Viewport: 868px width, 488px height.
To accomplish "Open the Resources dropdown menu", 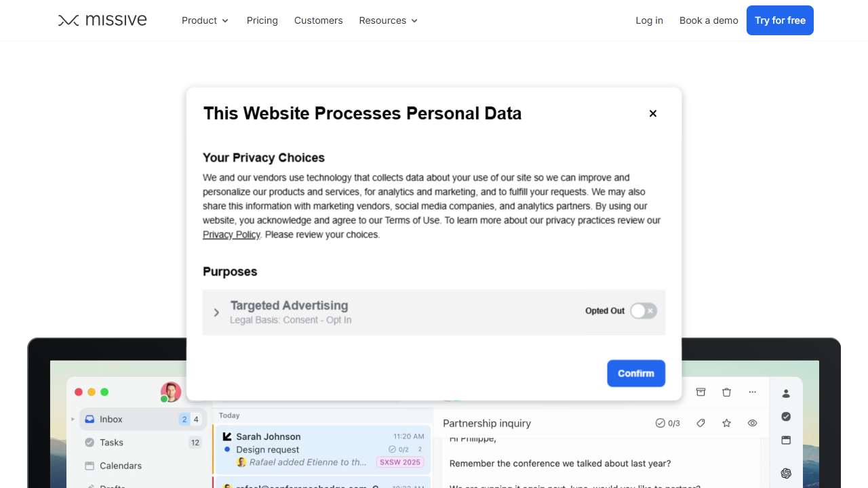I will tap(388, 20).
